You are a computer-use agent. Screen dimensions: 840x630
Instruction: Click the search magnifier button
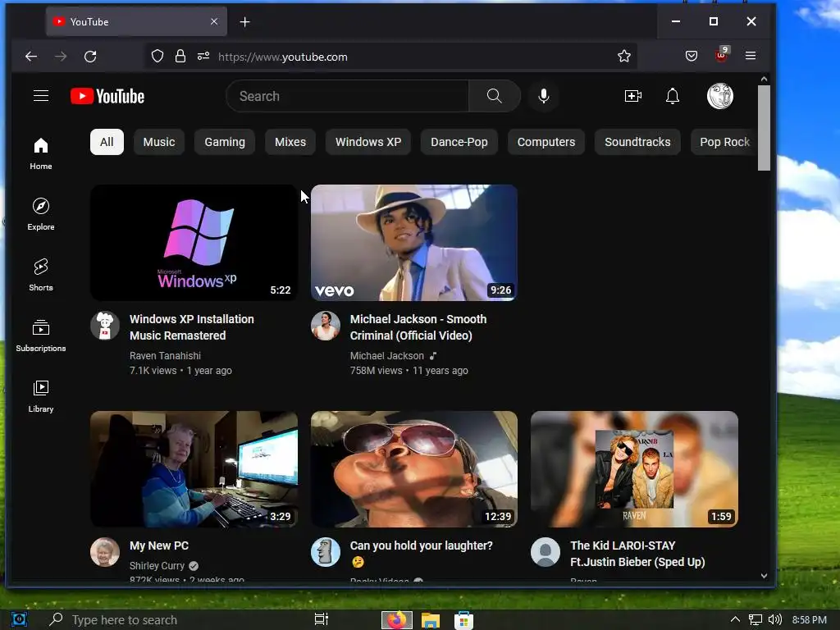pyautogui.click(x=494, y=96)
